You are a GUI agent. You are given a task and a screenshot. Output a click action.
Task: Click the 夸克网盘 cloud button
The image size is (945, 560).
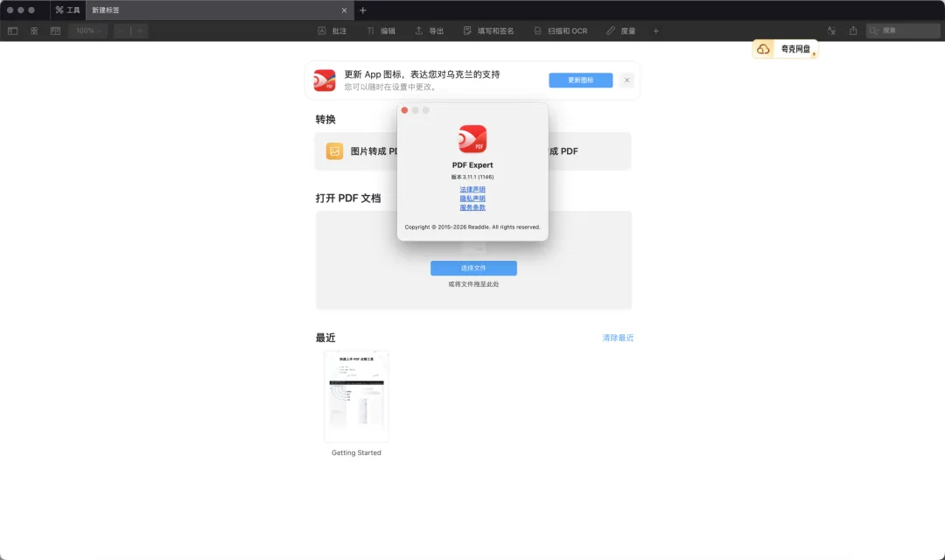[x=785, y=49]
